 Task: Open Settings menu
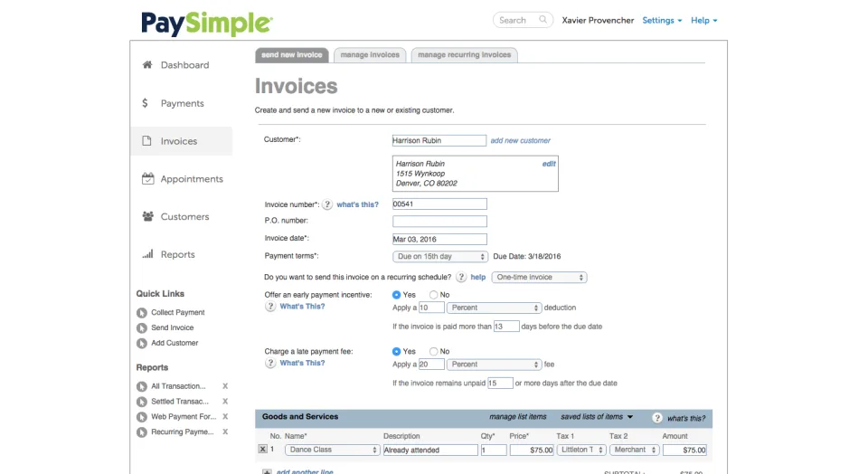point(662,20)
